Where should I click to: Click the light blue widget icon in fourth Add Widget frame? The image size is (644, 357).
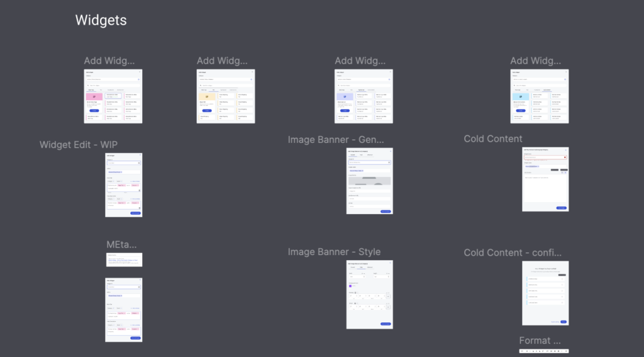[521, 96]
